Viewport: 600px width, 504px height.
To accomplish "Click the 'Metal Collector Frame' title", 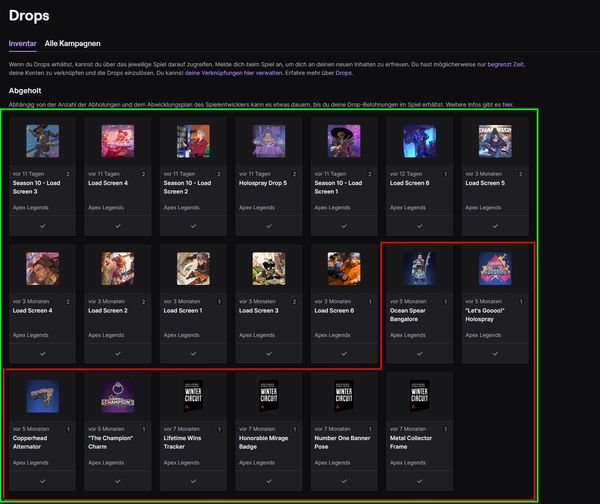I will click(x=411, y=442).
